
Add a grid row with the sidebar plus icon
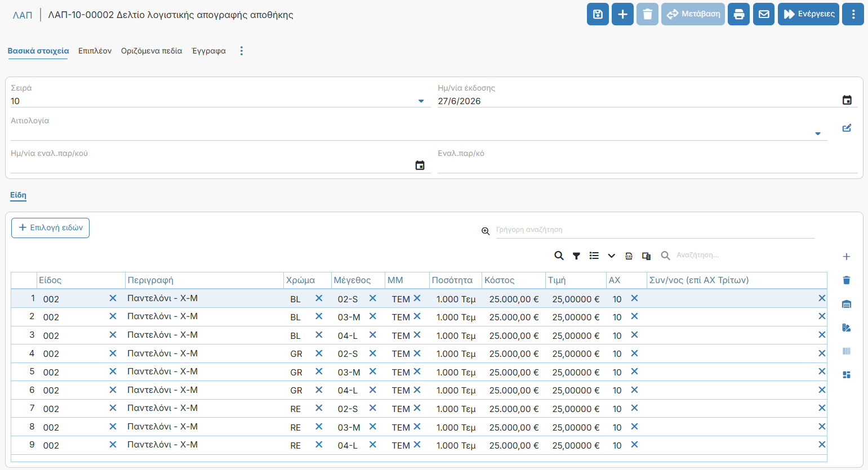(x=846, y=257)
